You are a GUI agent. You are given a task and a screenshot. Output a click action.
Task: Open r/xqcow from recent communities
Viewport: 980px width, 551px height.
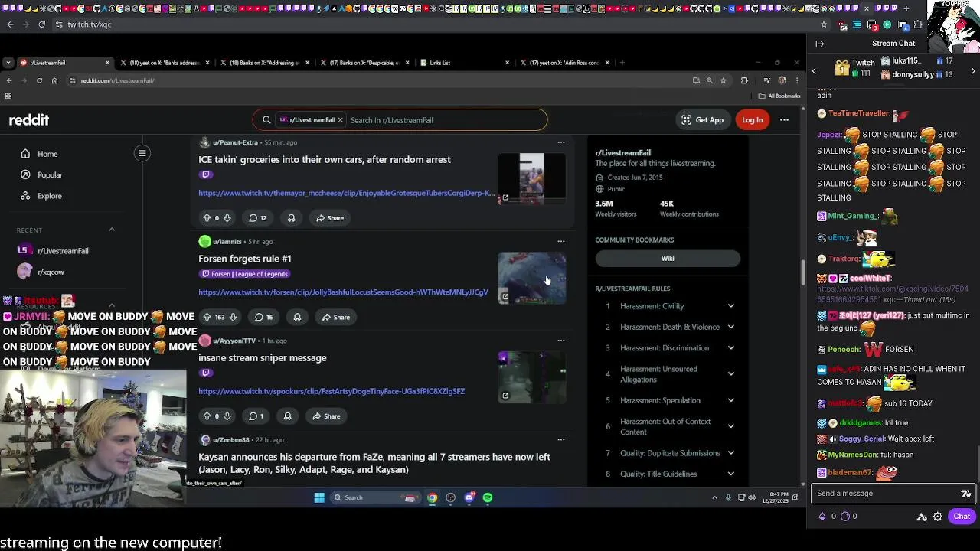(51, 272)
